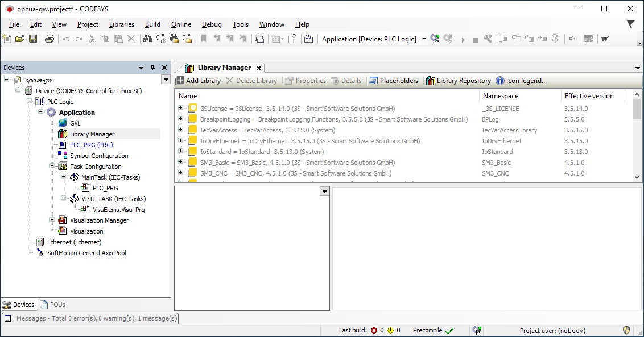Open Messages panel in status bar
This screenshot has height=337, width=644.
pyautogui.click(x=90, y=318)
